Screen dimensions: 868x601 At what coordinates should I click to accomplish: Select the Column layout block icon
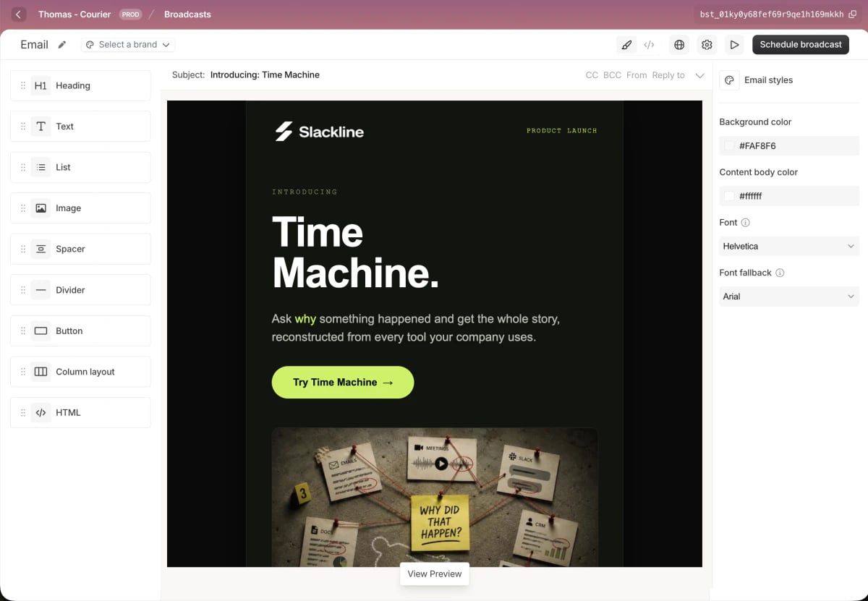click(41, 372)
